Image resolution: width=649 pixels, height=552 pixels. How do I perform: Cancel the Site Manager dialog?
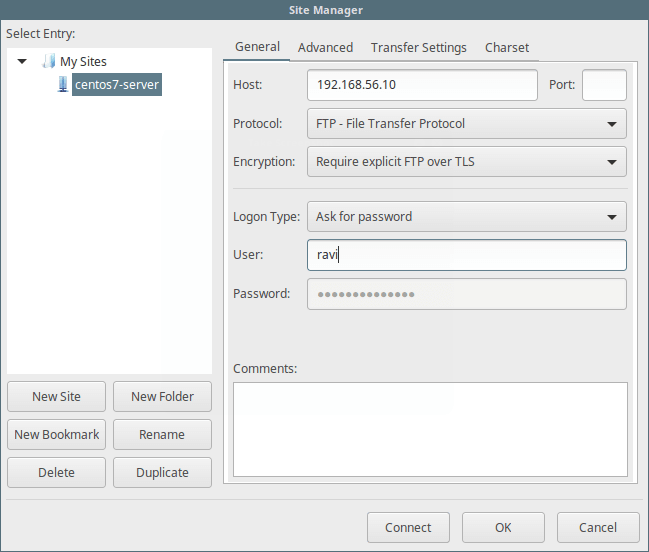coord(598,527)
